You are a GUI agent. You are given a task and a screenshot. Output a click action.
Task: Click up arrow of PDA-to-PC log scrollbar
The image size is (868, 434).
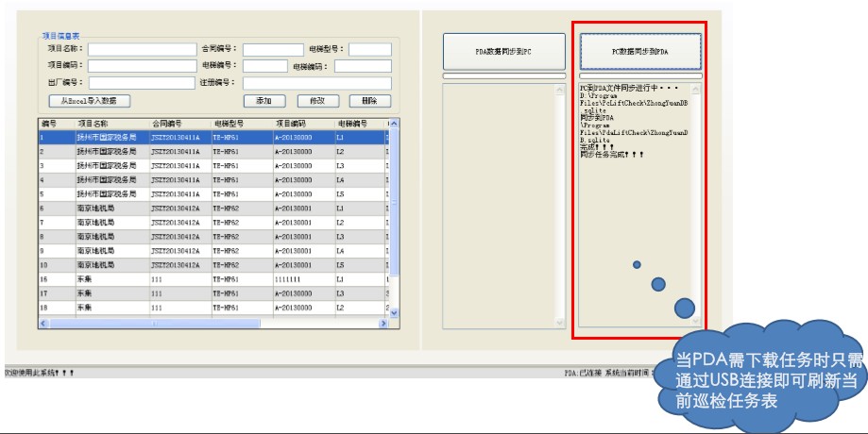(x=560, y=90)
